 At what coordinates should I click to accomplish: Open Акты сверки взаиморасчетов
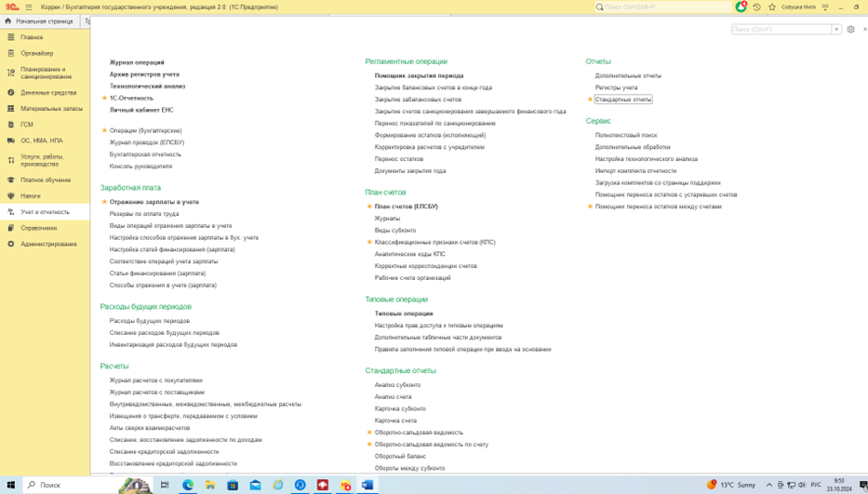click(150, 428)
